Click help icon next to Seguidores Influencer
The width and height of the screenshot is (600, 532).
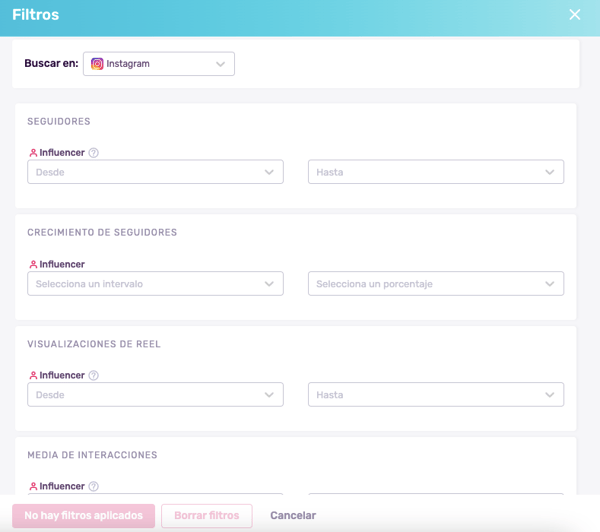tap(94, 153)
